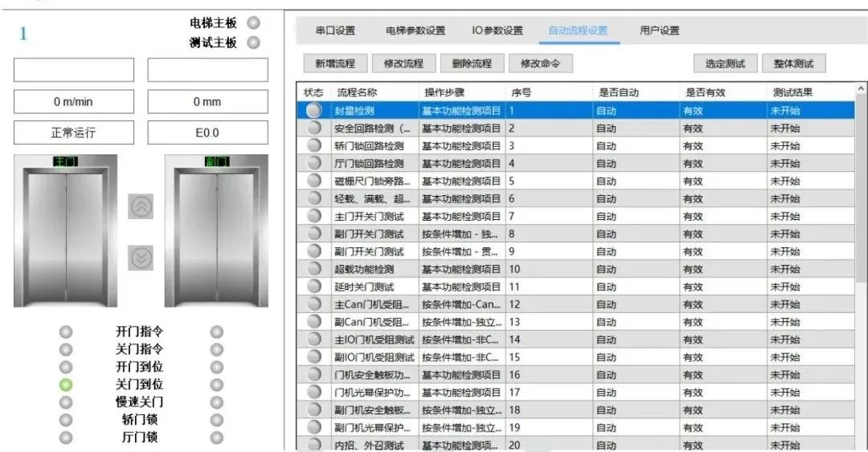
Task: Click the 测试主板 status indicator light
Action: tap(253, 43)
